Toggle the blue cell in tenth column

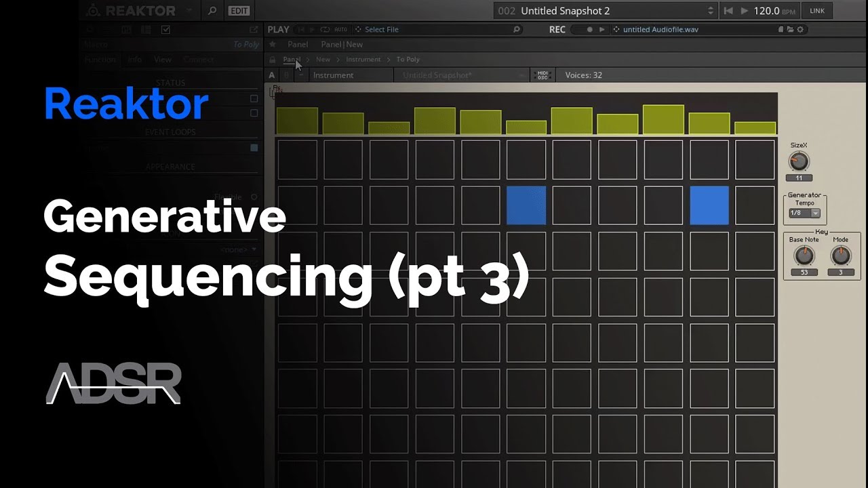tap(709, 205)
